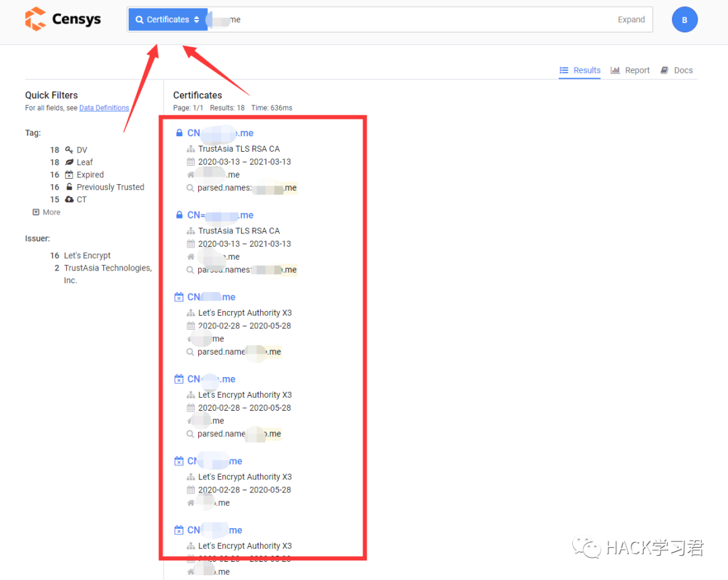
Task: Click expired icon of first Let's Encrypt certificate
Action: (x=179, y=297)
